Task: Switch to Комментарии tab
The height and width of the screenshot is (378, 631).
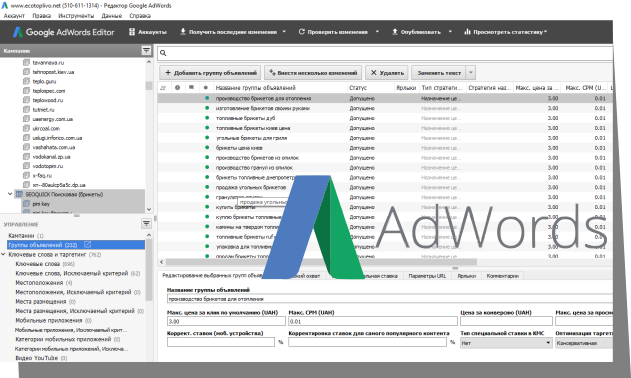Action: 502,276
